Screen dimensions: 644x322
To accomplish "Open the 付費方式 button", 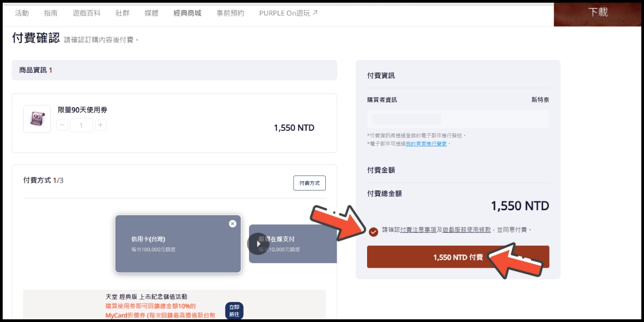I will 309,183.
